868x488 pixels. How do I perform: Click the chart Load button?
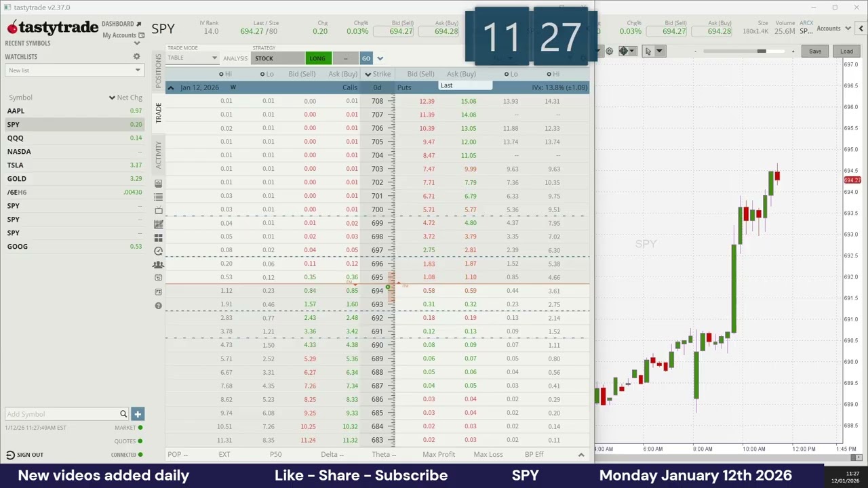(846, 52)
